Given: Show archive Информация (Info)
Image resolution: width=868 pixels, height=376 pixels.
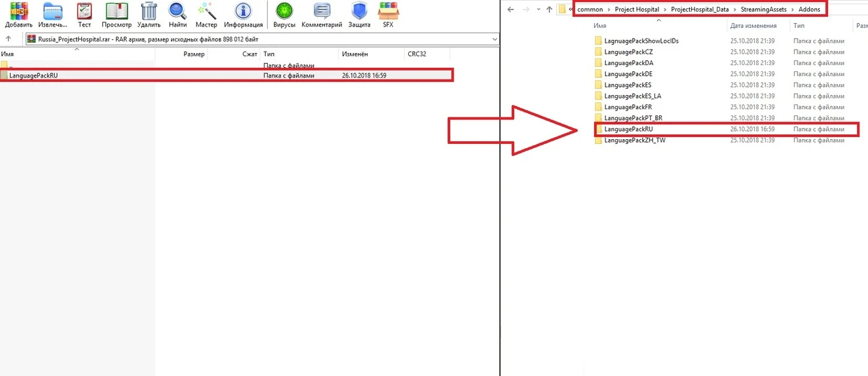Looking at the screenshot, I should pos(243,15).
